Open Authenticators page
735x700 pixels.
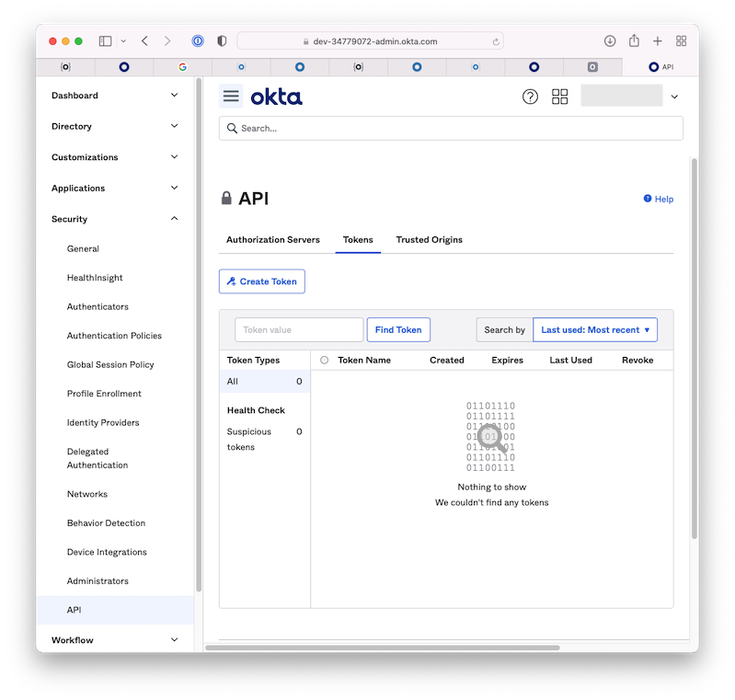(98, 306)
